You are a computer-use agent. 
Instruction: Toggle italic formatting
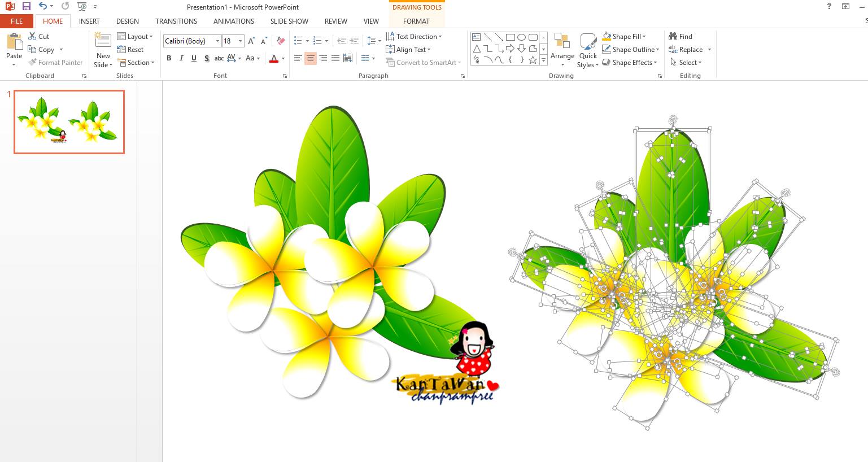point(181,58)
